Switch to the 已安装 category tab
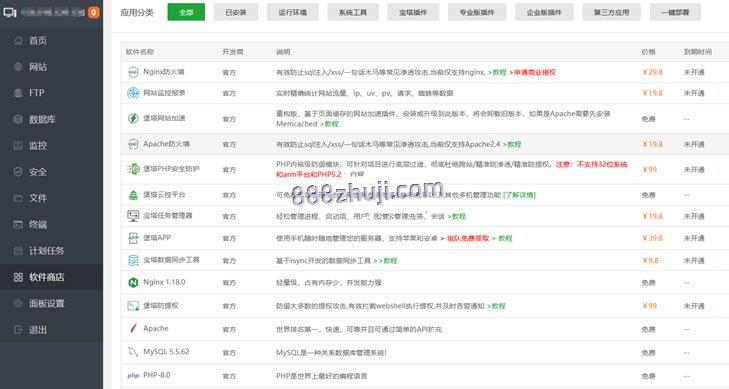 (x=236, y=13)
